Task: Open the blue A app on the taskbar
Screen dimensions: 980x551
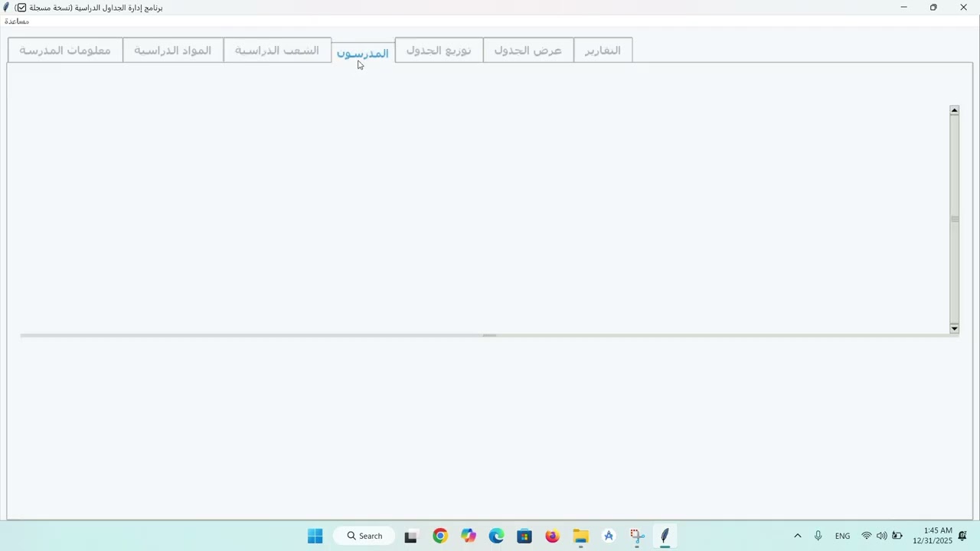Action: [x=609, y=536]
